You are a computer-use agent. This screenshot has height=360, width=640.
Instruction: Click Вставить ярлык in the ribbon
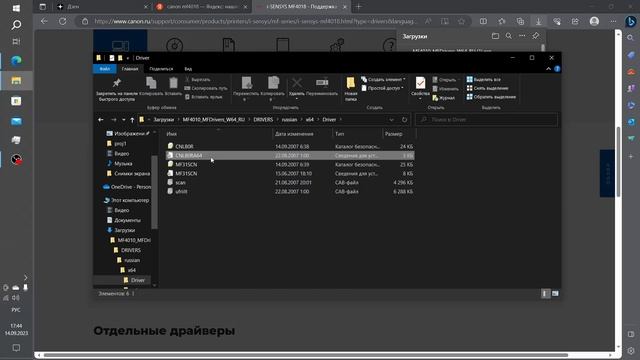203,97
